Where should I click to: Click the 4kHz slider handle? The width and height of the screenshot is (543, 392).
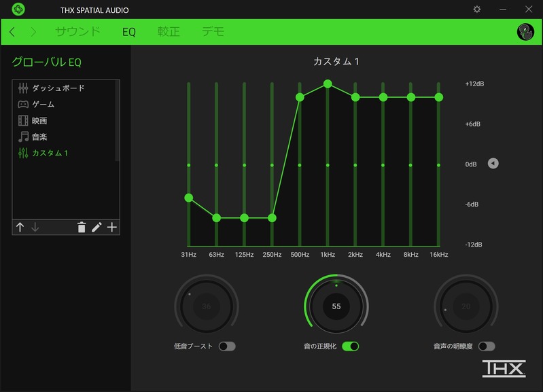(383, 97)
